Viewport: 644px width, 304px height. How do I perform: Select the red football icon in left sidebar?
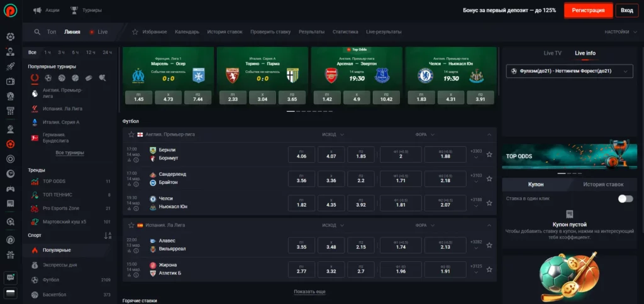[11, 144]
